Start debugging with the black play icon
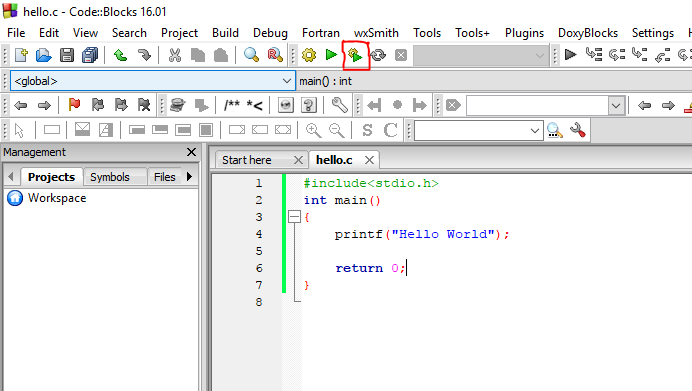Viewport: 692px width, 391px height. pyautogui.click(x=571, y=55)
